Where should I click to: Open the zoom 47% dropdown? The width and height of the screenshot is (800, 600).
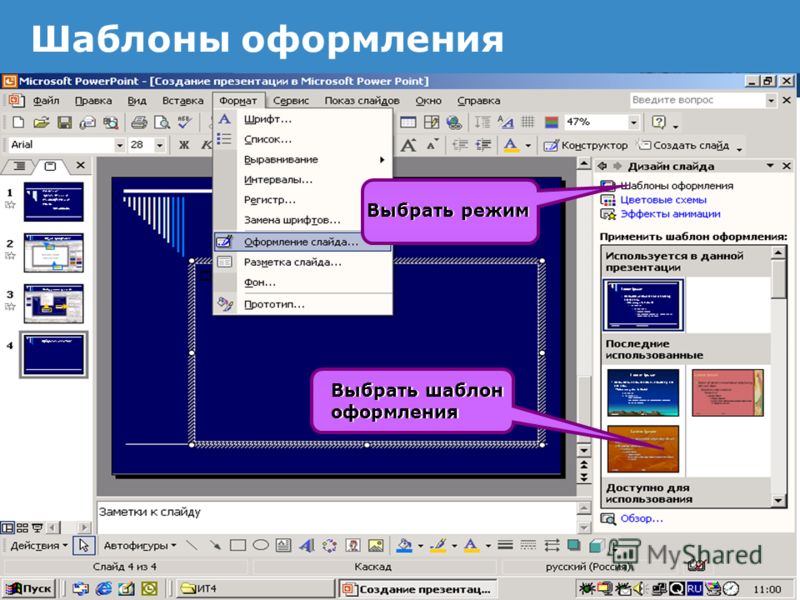633,122
